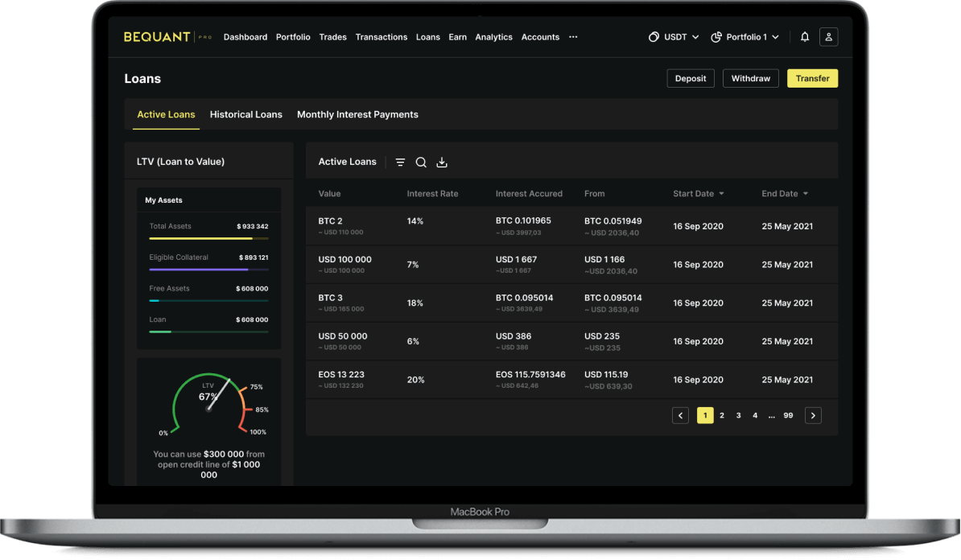Viewport: 961px width, 560px height.
Task: Download the active loans list
Action: coord(442,163)
